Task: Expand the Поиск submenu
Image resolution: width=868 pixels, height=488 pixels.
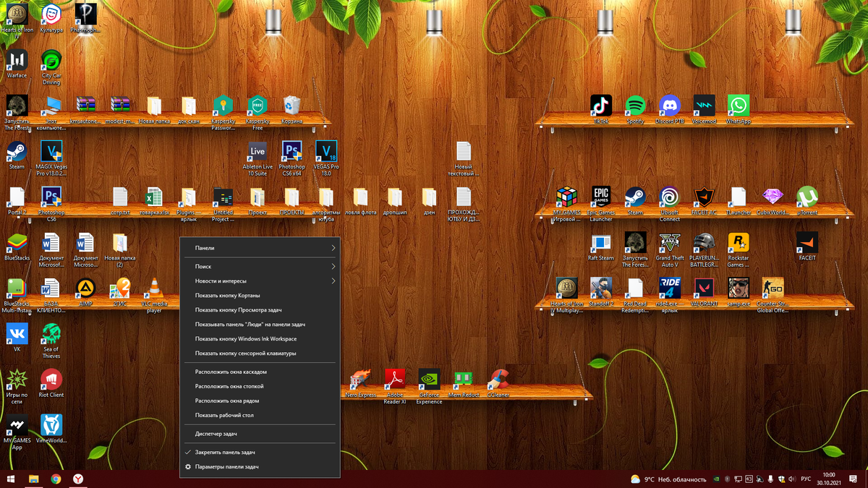Action: click(260, 266)
